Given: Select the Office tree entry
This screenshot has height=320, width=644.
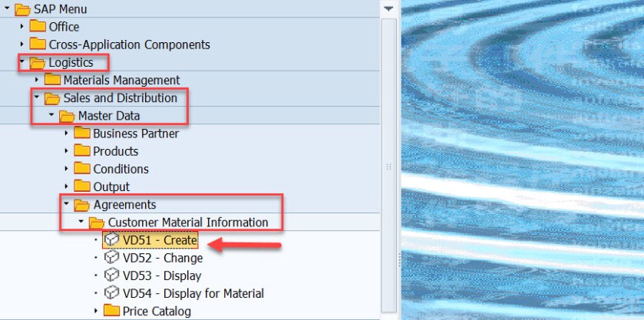Looking at the screenshot, I should (64, 27).
